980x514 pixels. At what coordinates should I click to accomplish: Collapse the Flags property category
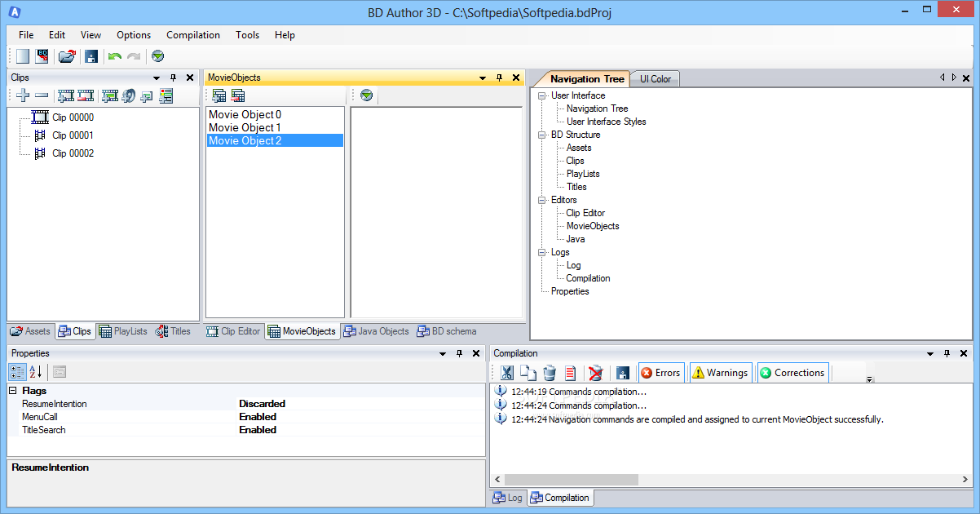point(13,391)
